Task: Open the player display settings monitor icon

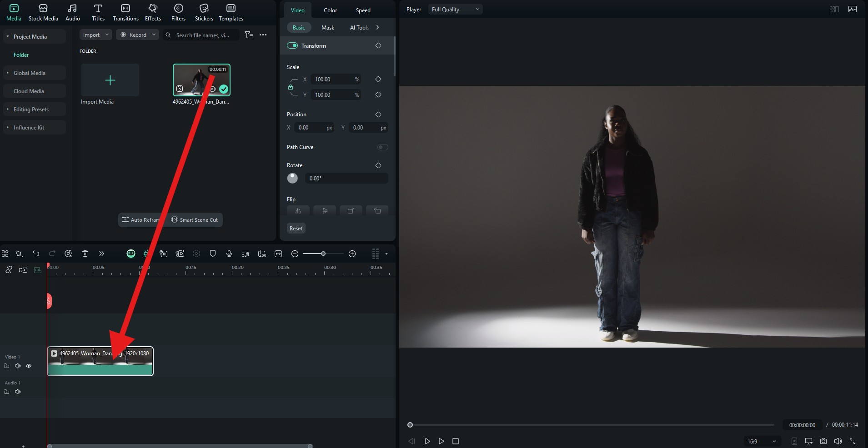Action: (809, 441)
